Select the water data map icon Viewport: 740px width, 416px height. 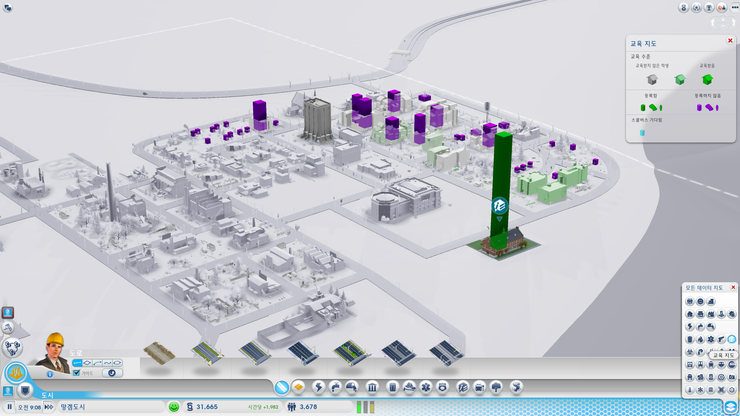pyautogui.click(x=700, y=326)
